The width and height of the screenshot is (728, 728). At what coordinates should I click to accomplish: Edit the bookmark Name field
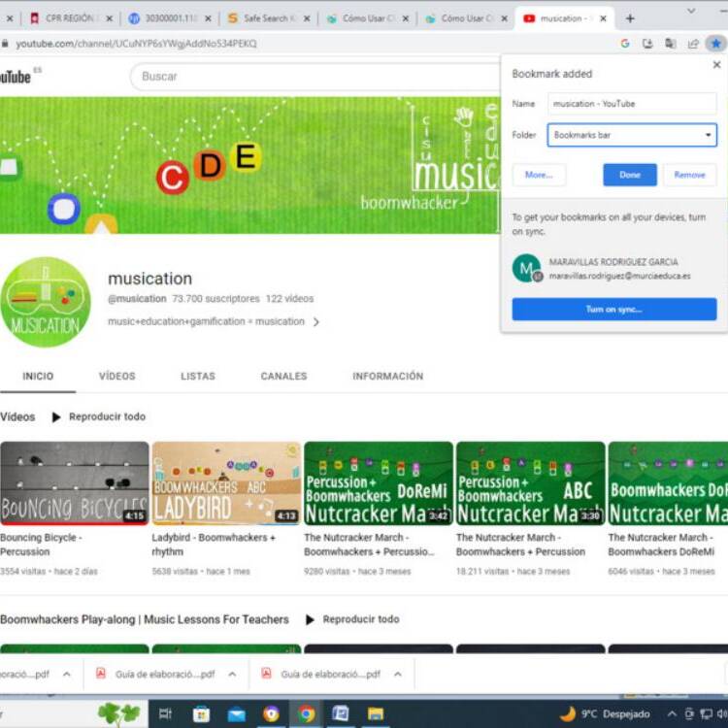coord(632,104)
